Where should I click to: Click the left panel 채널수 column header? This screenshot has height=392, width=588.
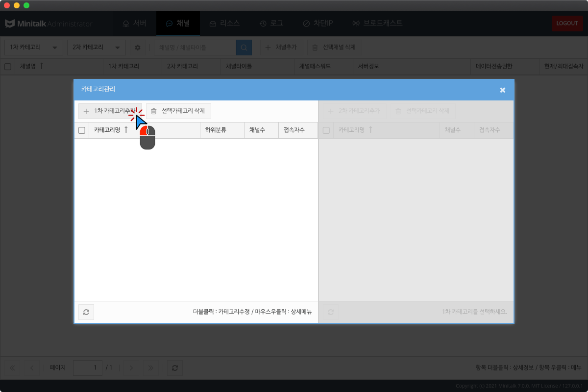261,130
